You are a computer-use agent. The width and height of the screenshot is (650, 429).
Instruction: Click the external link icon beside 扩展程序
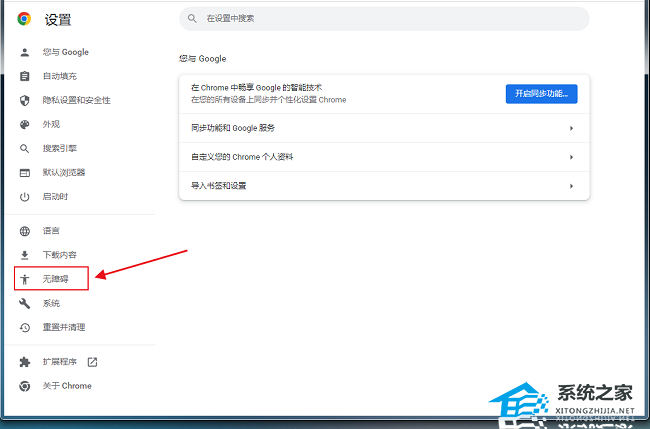coord(92,362)
